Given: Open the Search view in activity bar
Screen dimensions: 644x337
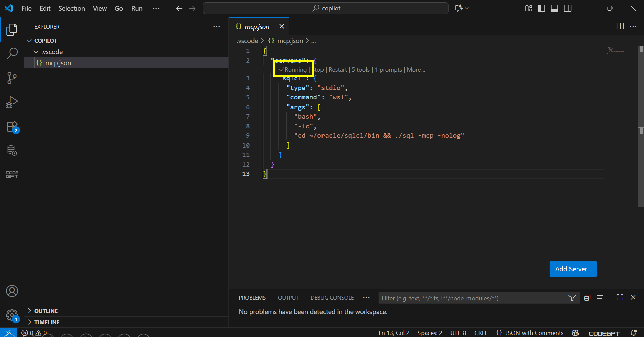Looking at the screenshot, I should click(12, 53).
